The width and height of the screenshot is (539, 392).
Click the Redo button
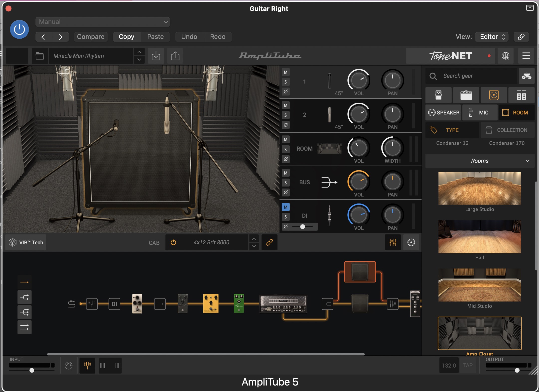(218, 37)
